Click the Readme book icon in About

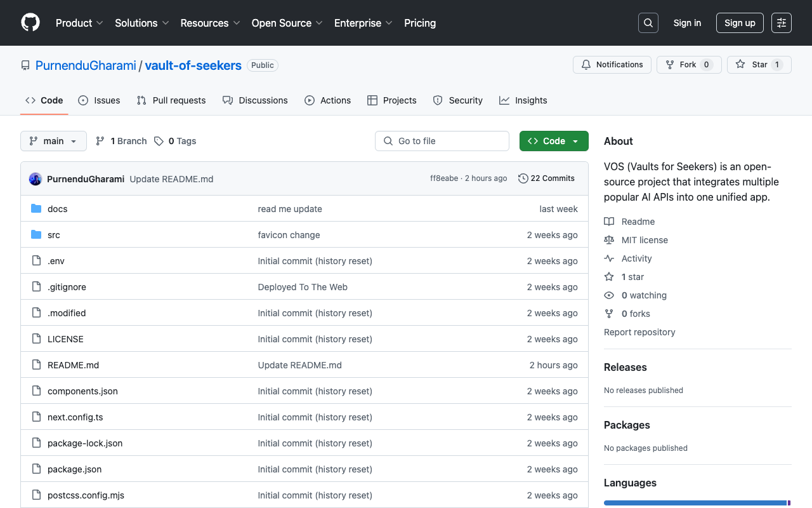610,221
